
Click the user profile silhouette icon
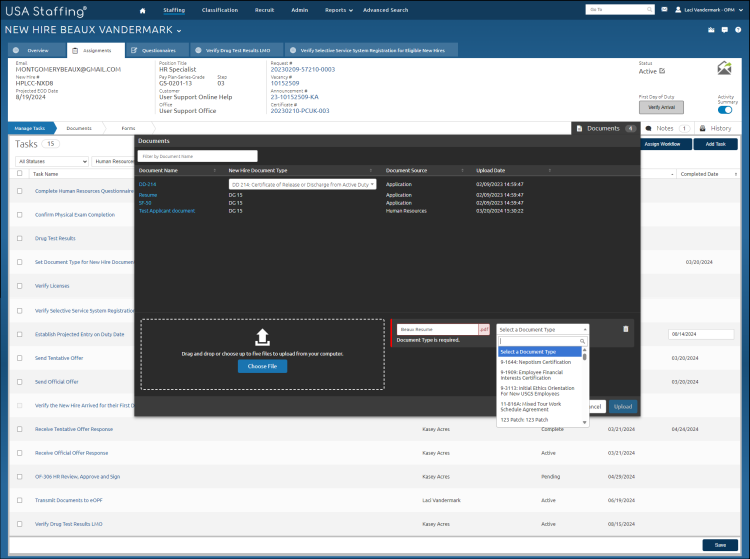[678, 10]
